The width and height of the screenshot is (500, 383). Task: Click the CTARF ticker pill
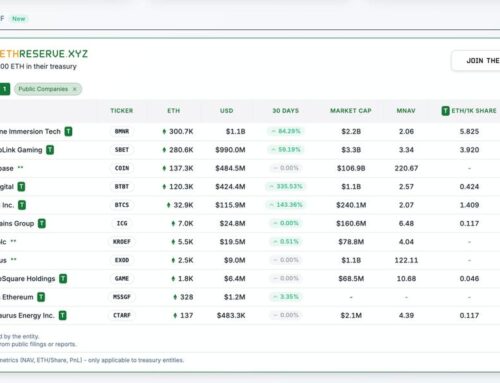pos(122,315)
